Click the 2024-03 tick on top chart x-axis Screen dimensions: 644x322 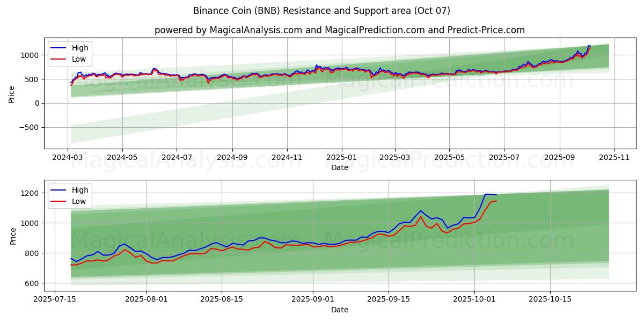point(68,158)
